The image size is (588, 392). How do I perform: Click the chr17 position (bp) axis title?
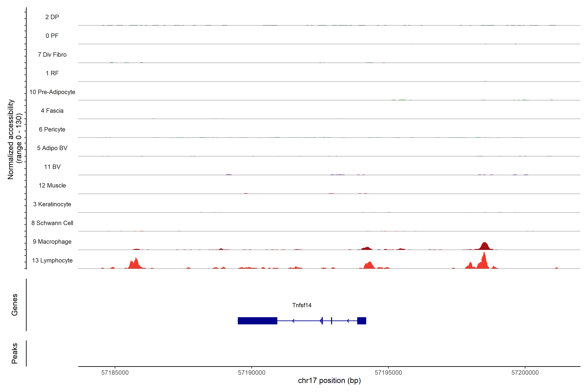329,381
